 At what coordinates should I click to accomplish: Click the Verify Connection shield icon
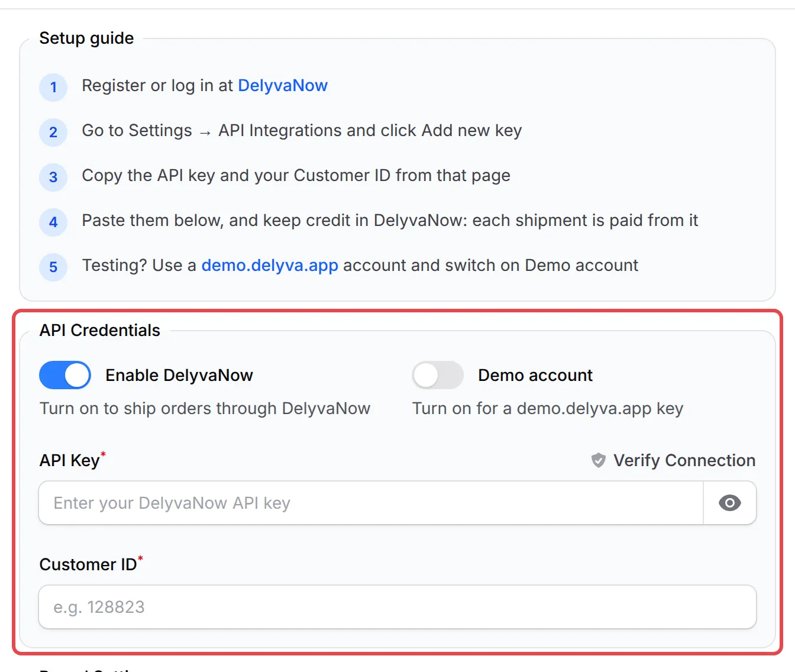point(599,460)
